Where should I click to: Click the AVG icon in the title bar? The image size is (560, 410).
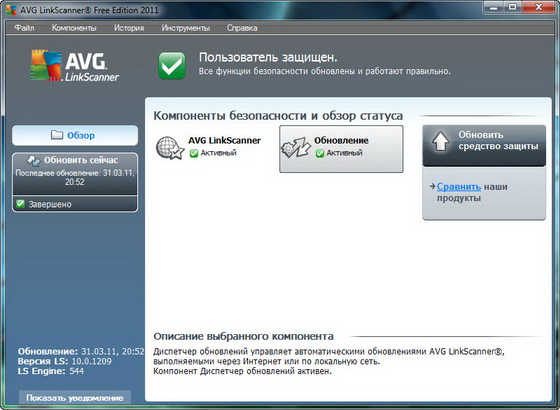pyautogui.click(x=11, y=10)
